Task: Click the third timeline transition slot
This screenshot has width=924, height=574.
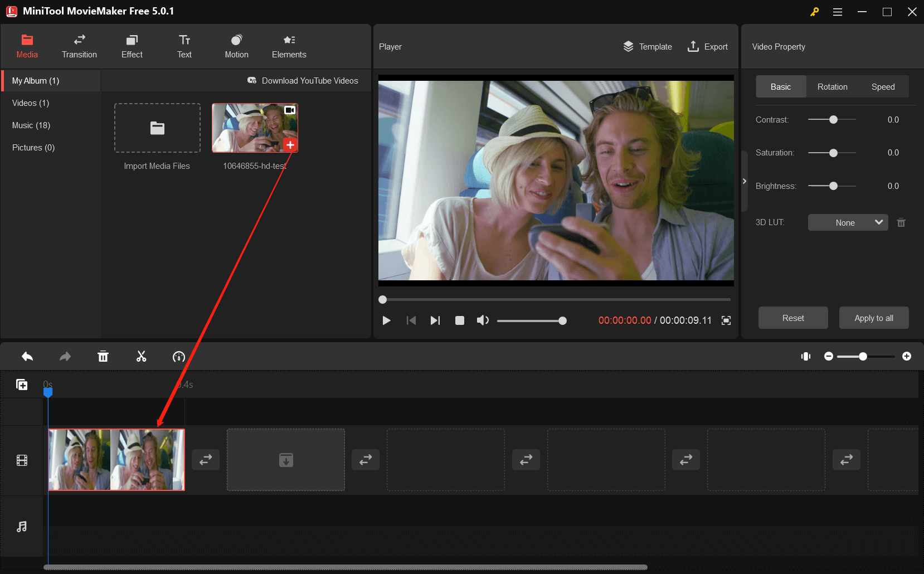Action: (x=526, y=460)
